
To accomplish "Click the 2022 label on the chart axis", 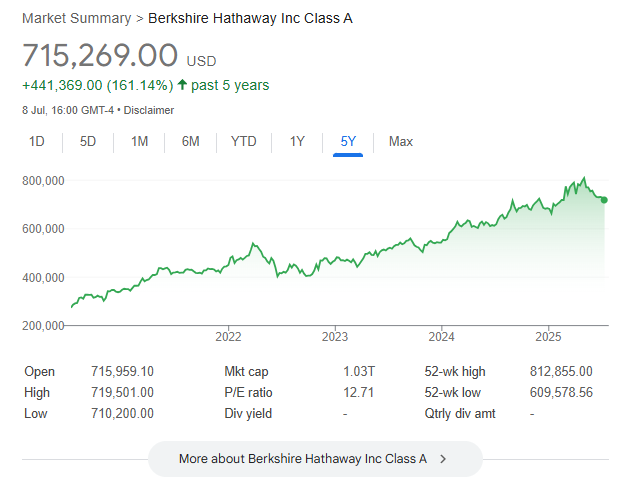I will point(228,337).
